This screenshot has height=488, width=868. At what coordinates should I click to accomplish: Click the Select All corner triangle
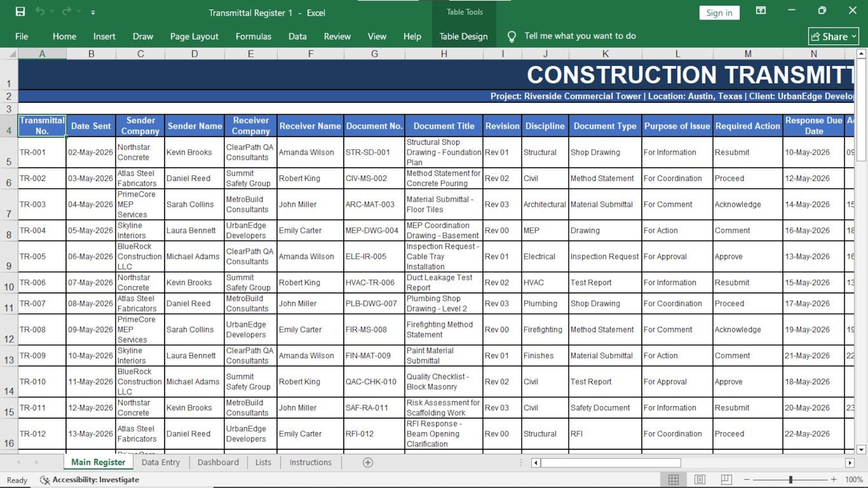coord(12,54)
